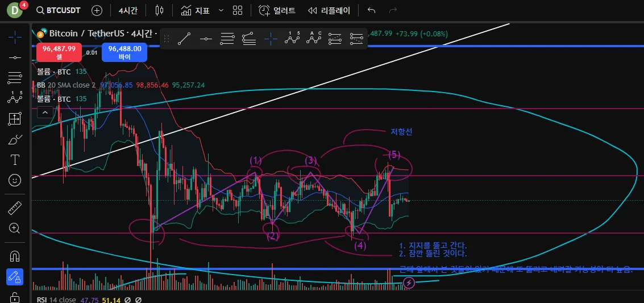The width and height of the screenshot is (644, 303).
Task: Click RSI value 47.75
Action: [89, 300]
